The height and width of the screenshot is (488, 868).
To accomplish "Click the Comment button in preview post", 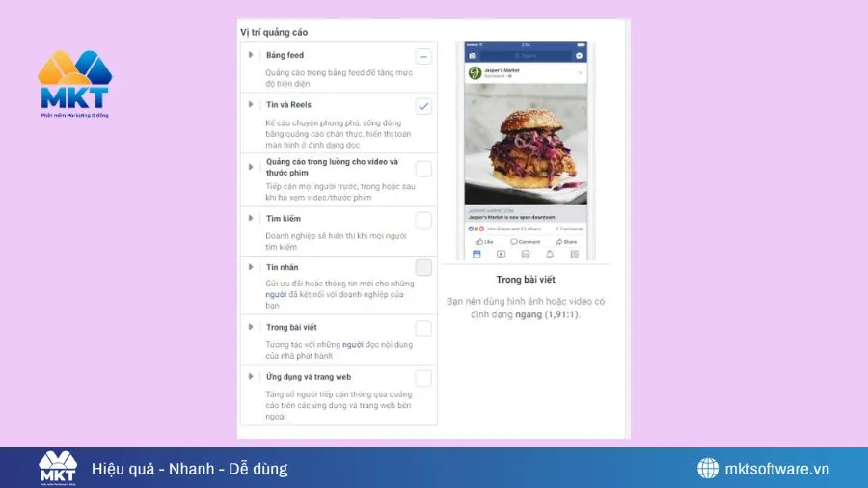I will coord(526,242).
